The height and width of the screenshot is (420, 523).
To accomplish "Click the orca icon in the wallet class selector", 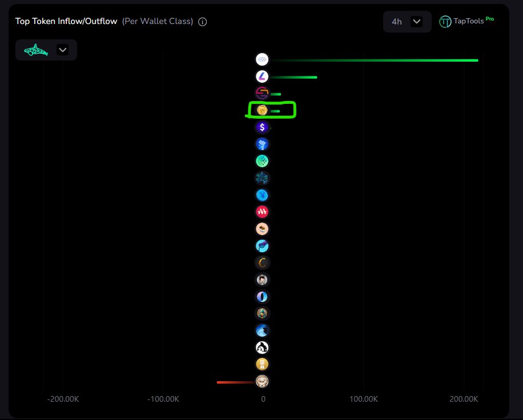I will tap(35, 50).
